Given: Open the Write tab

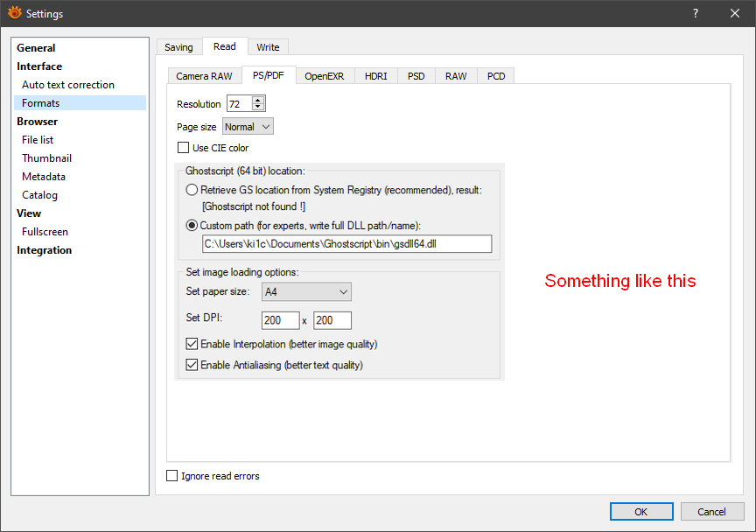Looking at the screenshot, I should (268, 47).
